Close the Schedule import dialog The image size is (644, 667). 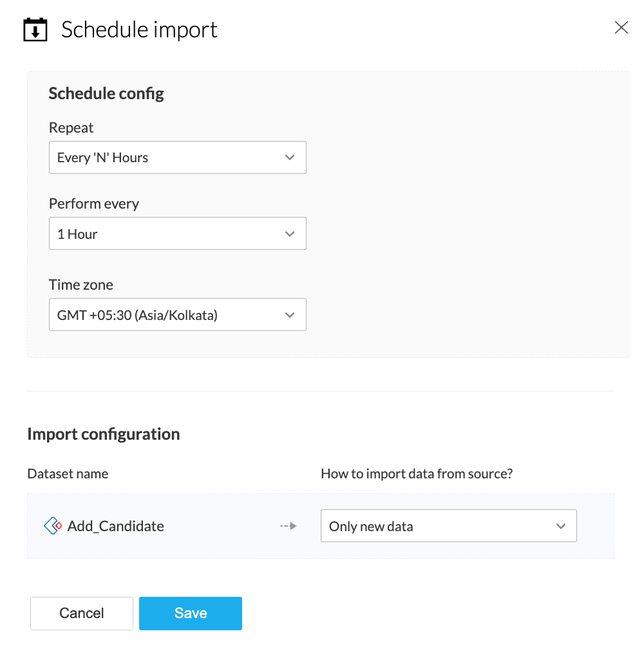(x=621, y=28)
